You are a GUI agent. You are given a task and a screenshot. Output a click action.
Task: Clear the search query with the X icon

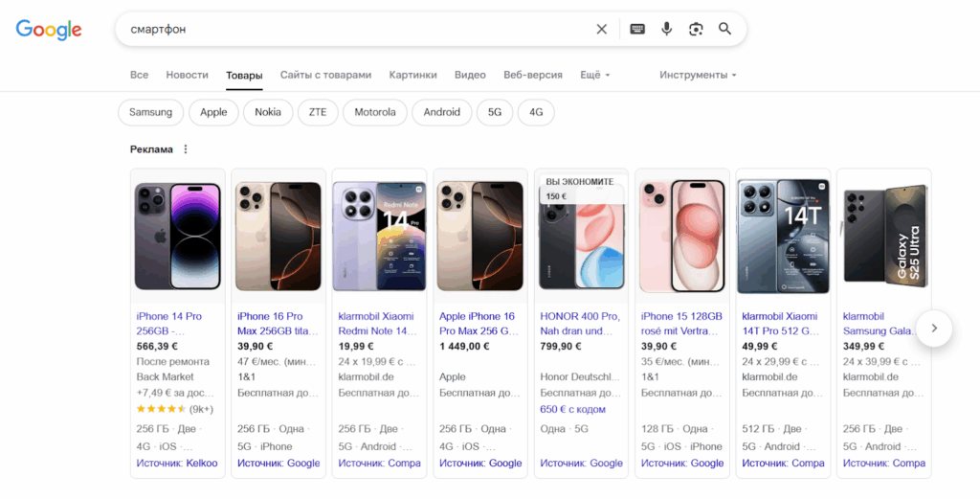(x=601, y=29)
